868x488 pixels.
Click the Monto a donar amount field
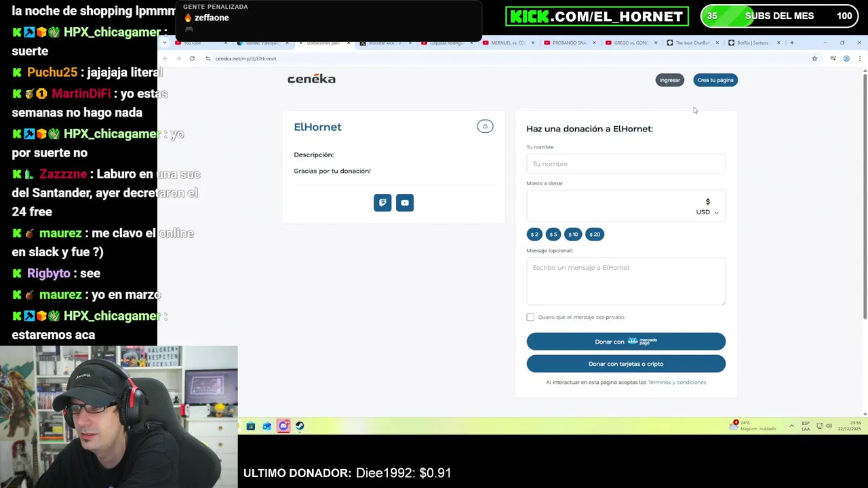click(x=626, y=205)
